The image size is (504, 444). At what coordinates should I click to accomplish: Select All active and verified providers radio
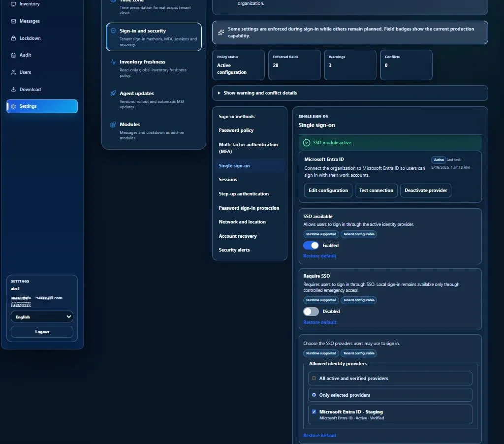coord(314,379)
